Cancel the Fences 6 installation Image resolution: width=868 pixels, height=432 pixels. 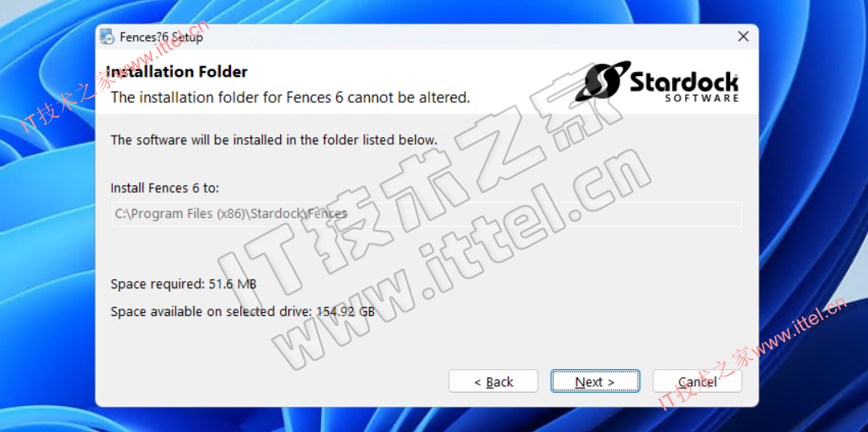pos(697,381)
